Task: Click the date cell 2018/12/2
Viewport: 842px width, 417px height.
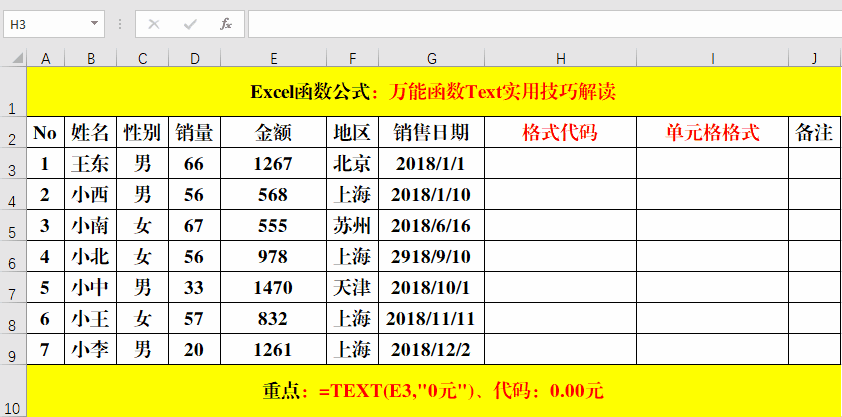Action: 432,349
